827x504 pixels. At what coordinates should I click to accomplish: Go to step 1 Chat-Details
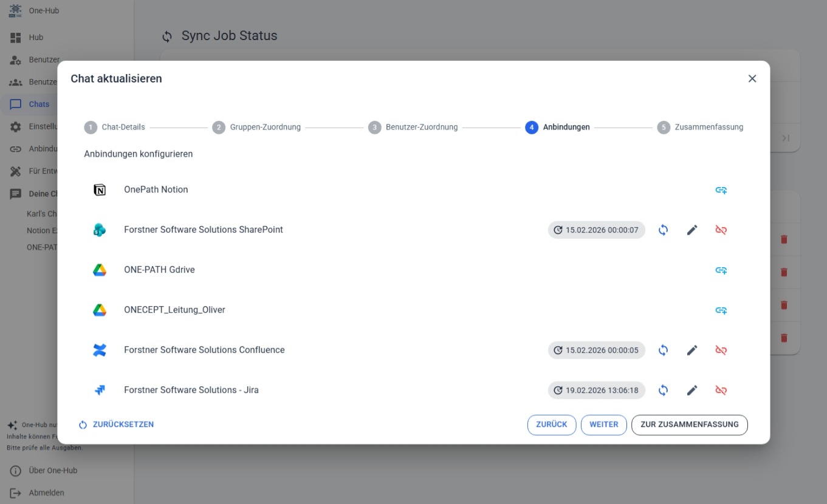pos(115,128)
